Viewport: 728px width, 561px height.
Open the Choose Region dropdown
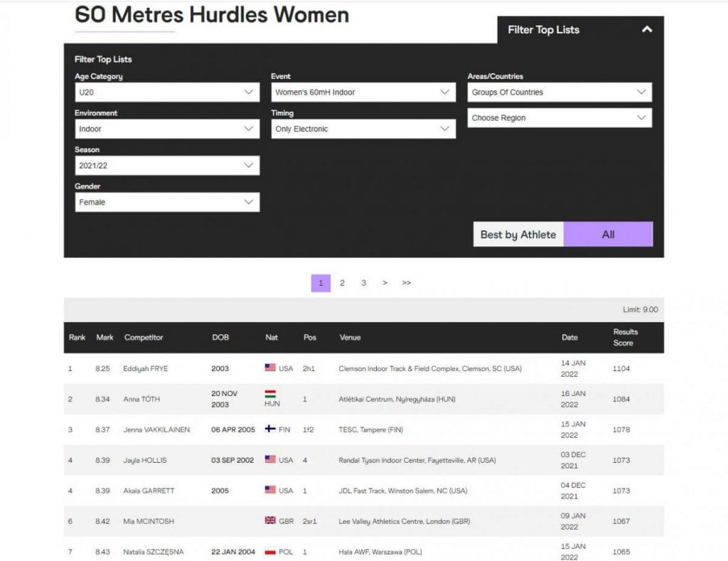click(560, 118)
